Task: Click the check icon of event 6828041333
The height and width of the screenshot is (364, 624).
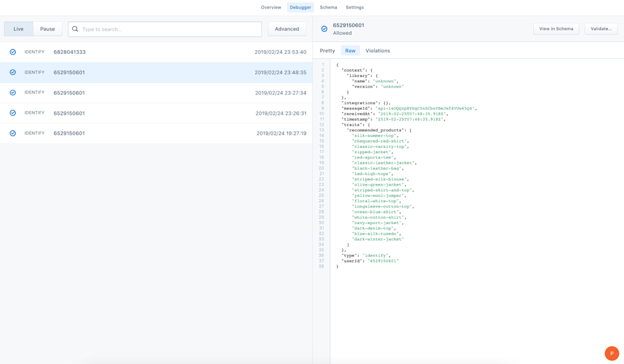Action: pyautogui.click(x=13, y=52)
